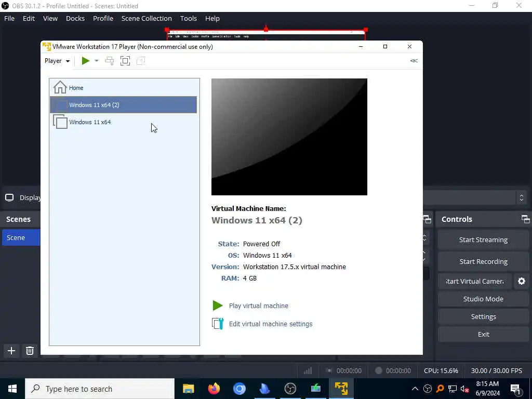
Task: Switch to OBS Studio taskbar icon
Action: tap(290, 389)
